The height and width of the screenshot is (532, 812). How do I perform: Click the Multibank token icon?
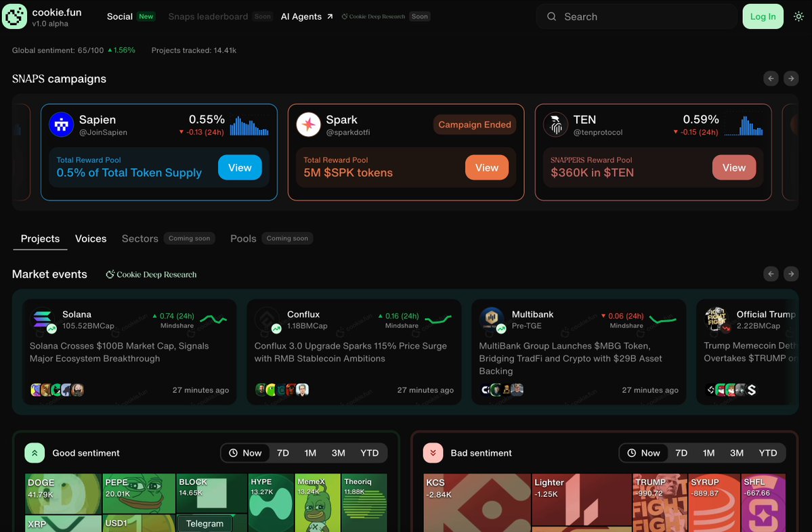492,319
